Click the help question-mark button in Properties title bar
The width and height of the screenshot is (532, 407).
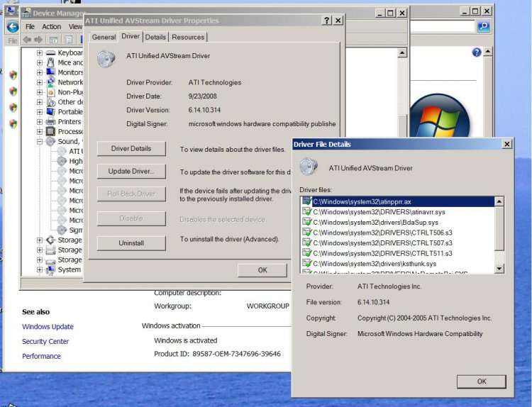click(x=326, y=21)
